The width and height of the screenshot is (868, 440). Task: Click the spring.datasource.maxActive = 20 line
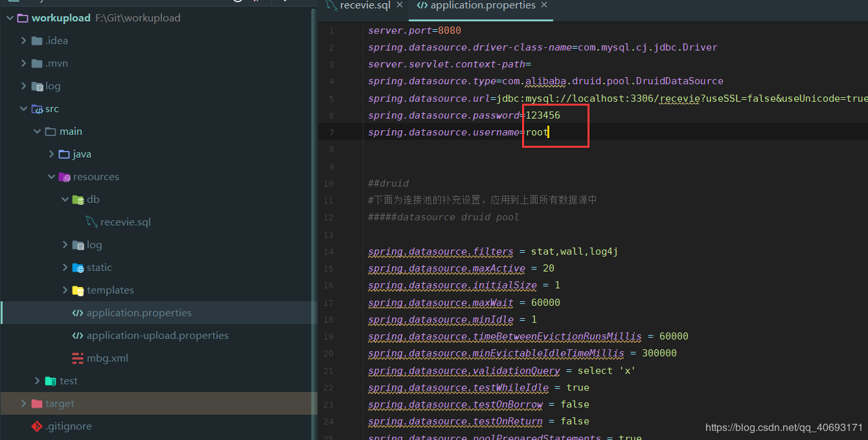[x=461, y=268]
